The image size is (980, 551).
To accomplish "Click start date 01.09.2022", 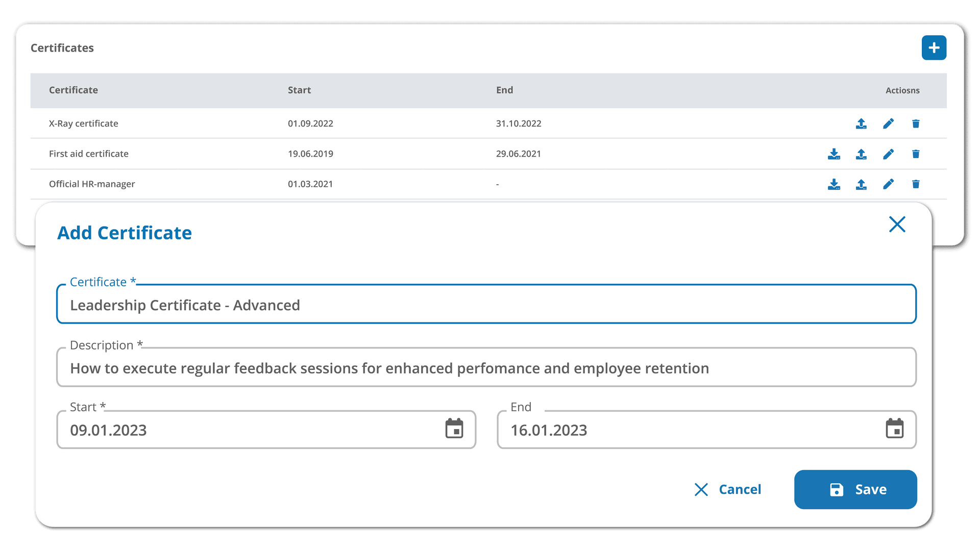I will (x=310, y=123).
